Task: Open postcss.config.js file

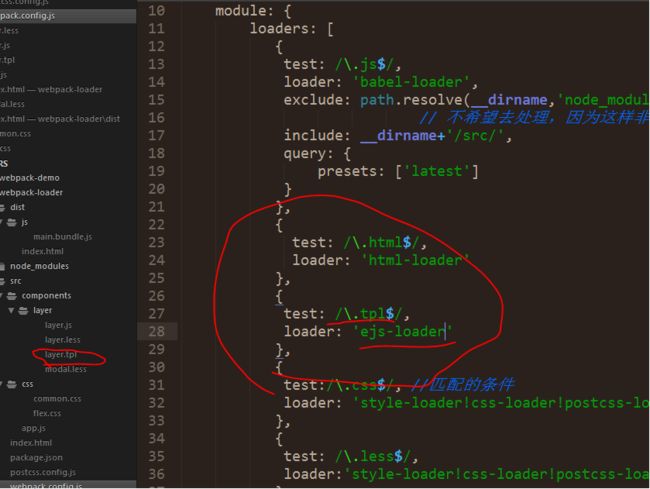Action: coord(43,472)
